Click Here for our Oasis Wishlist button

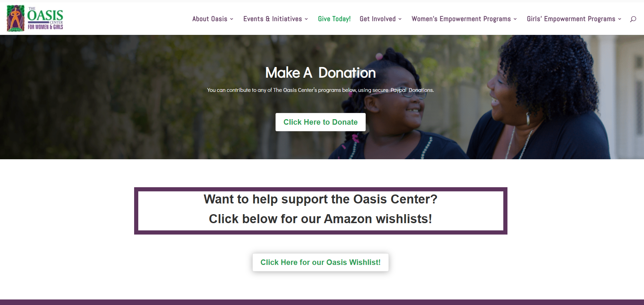(320, 262)
